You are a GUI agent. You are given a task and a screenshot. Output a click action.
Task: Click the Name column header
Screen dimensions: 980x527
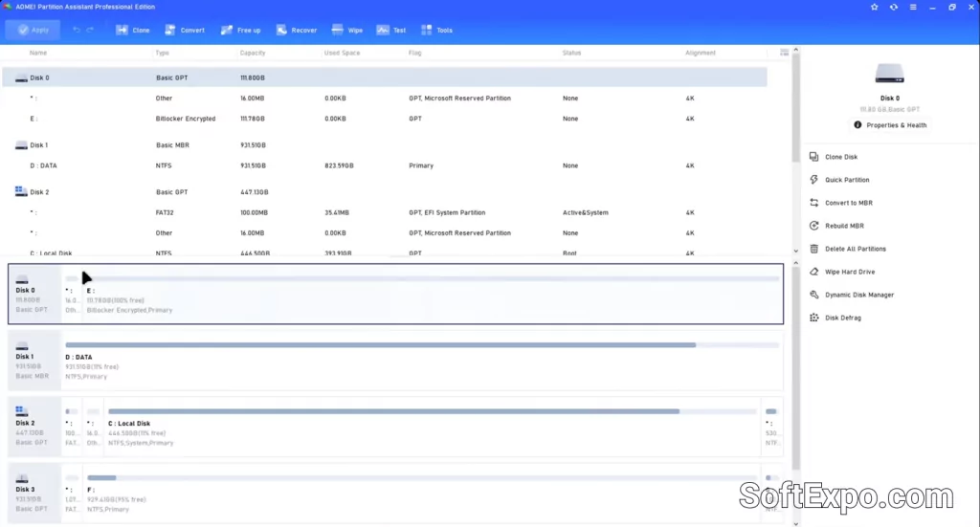38,53
